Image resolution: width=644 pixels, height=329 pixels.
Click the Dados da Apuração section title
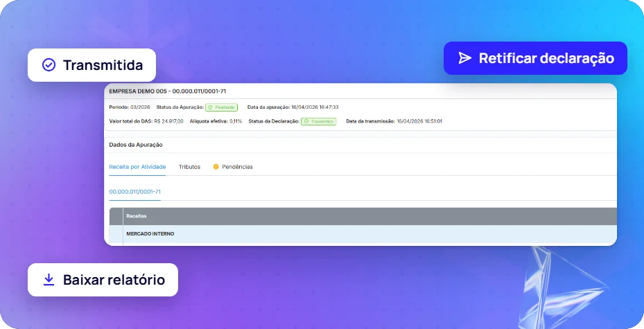136,145
